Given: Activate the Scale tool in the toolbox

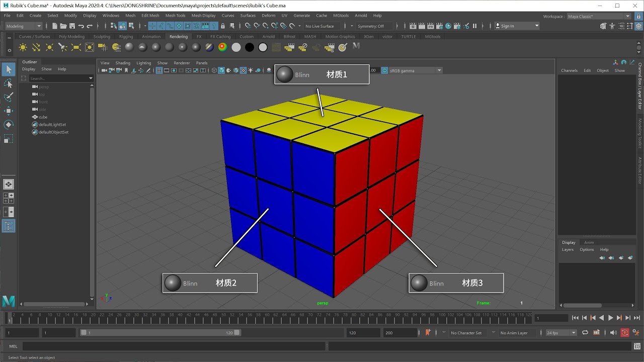Looking at the screenshot, I should pos(9,138).
